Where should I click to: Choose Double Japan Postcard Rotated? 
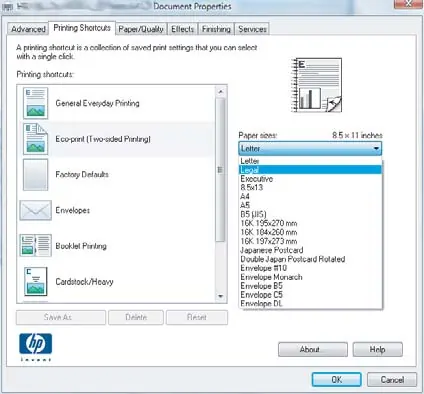(x=310, y=259)
